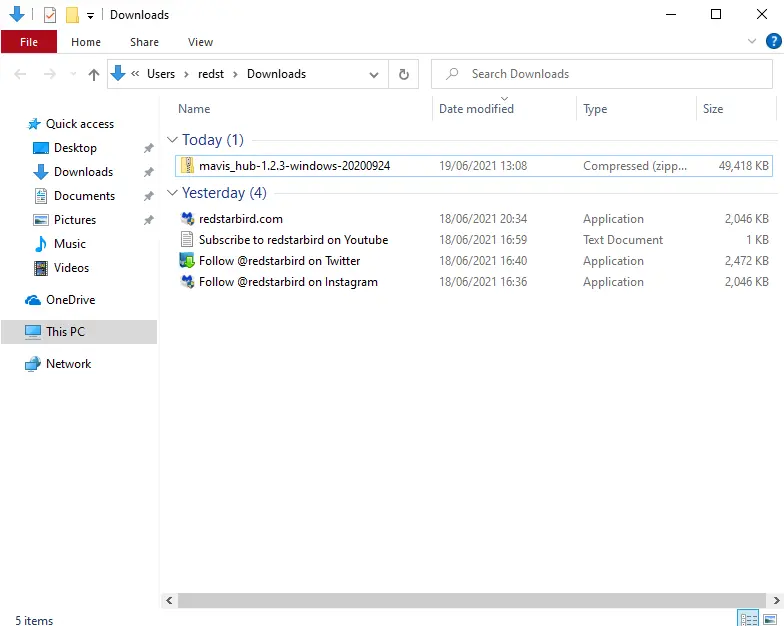Open Desktop in the navigation pane

pos(75,148)
